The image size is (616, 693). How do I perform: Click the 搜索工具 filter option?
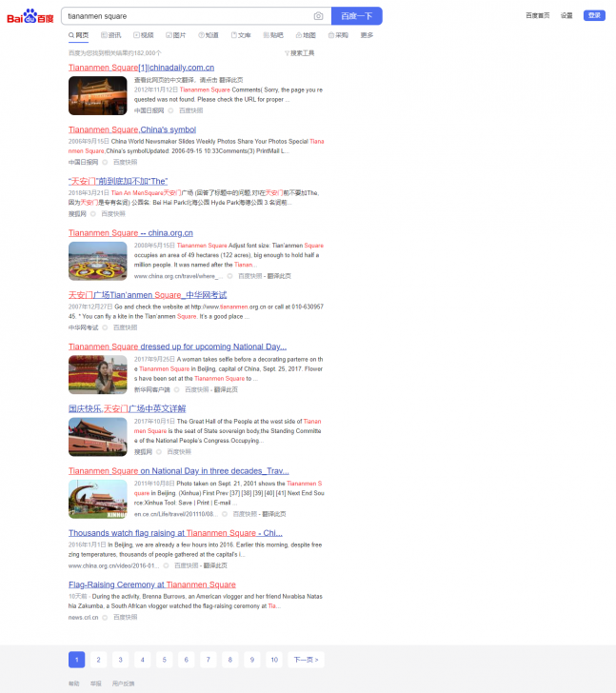click(x=300, y=53)
